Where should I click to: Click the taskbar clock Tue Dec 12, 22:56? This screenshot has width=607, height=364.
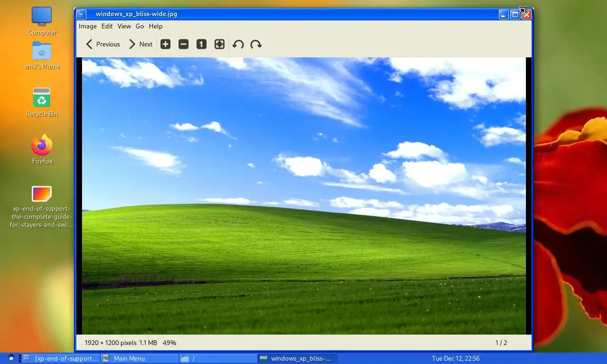point(456,358)
